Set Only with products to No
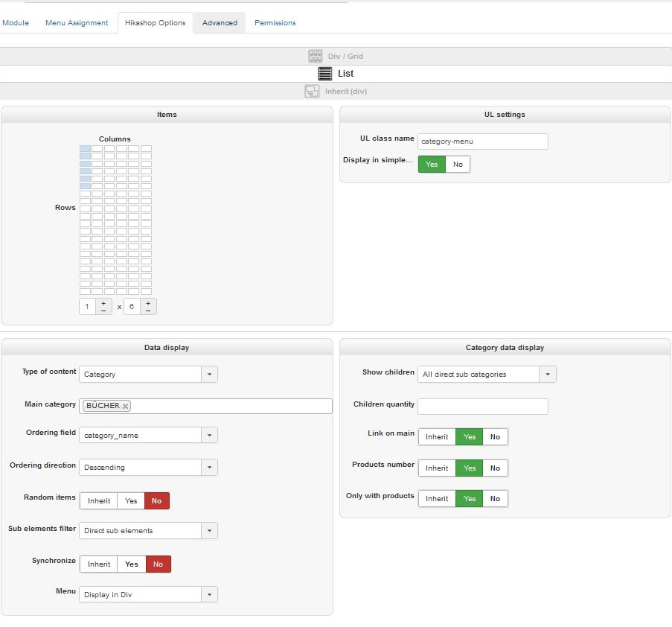Image resolution: width=672 pixels, height=627 pixels. pyautogui.click(x=495, y=498)
